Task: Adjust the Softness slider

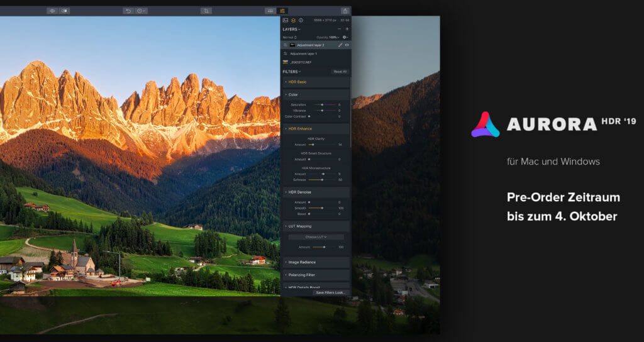Action: coord(323,180)
